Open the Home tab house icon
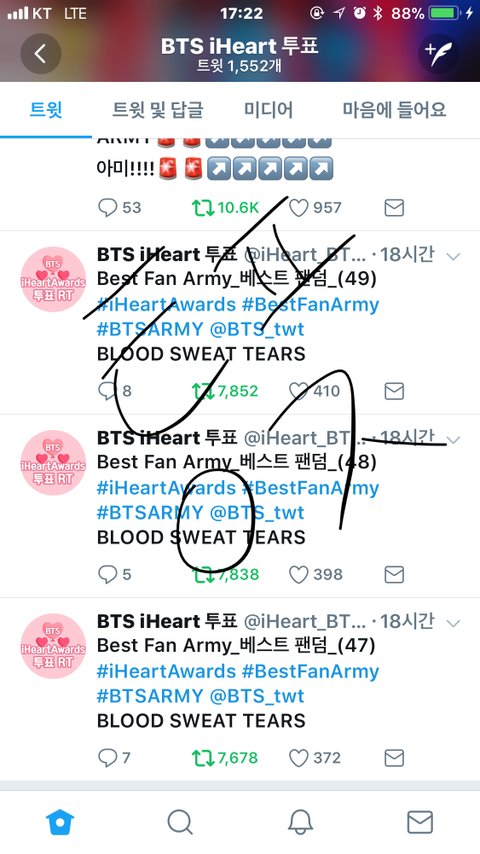 click(x=60, y=821)
